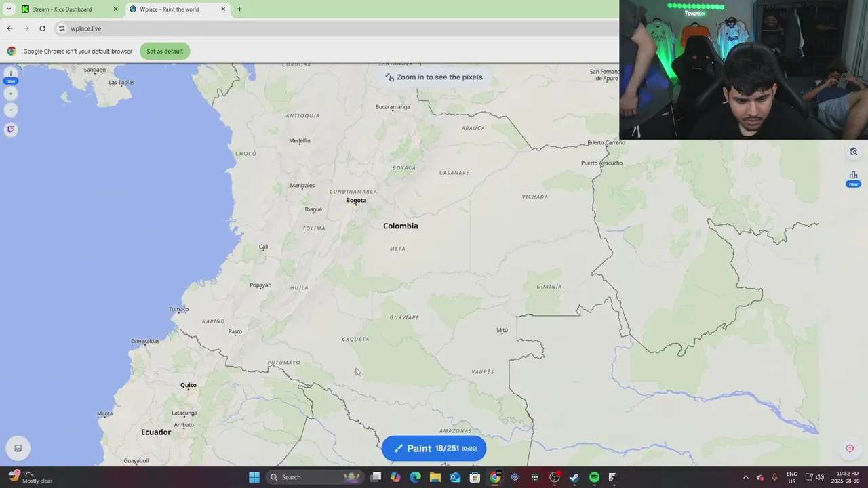The height and width of the screenshot is (488, 868).
Task: Click the Mitú town label
Action: (502, 330)
